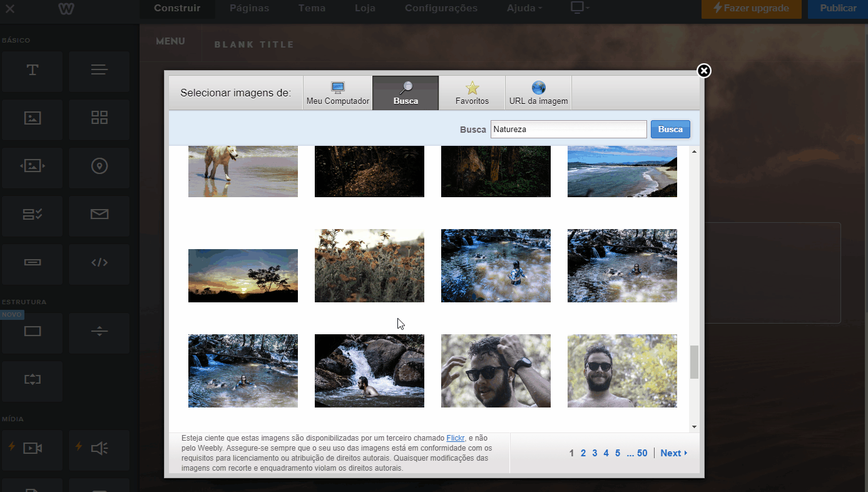The width and height of the screenshot is (868, 492).
Task: Select the dog on beach photo
Action: pyautogui.click(x=243, y=172)
